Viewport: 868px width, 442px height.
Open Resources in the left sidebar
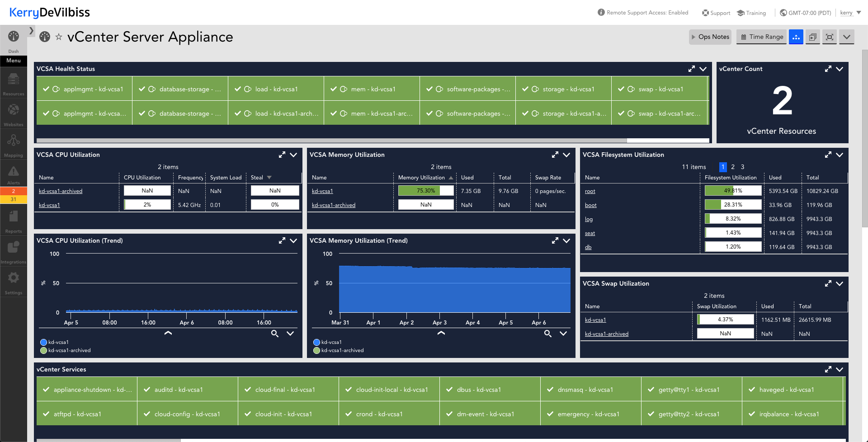click(x=14, y=84)
